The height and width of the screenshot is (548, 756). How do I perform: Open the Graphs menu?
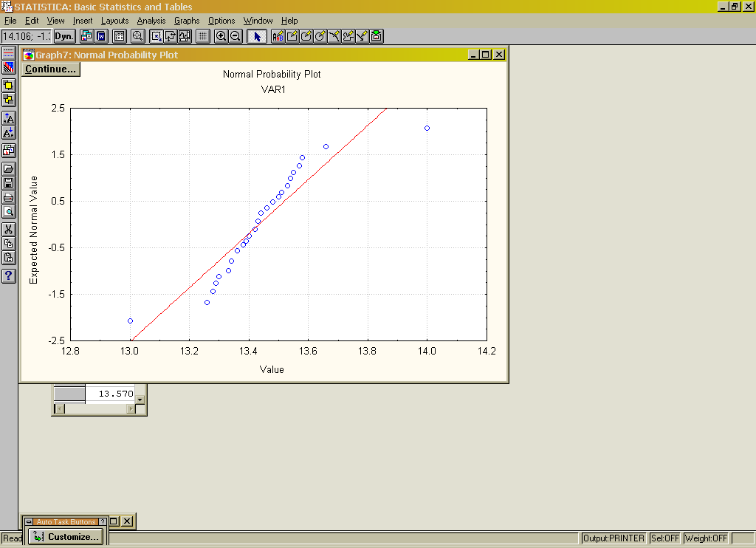coord(187,21)
